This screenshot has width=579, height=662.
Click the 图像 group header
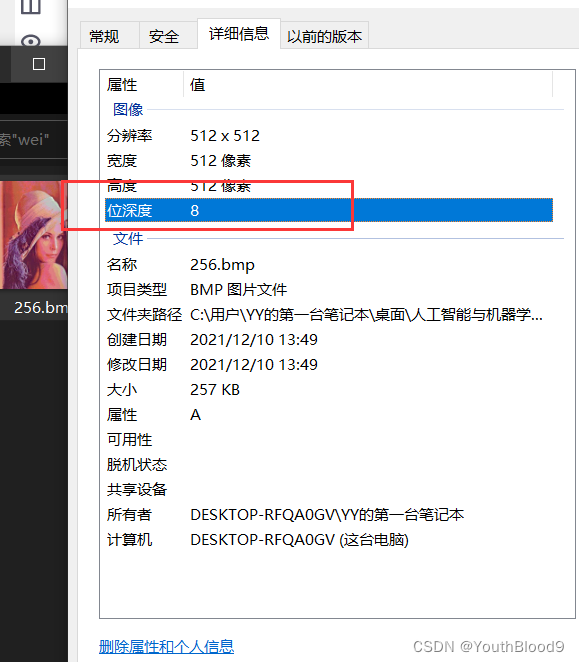point(128,109)
